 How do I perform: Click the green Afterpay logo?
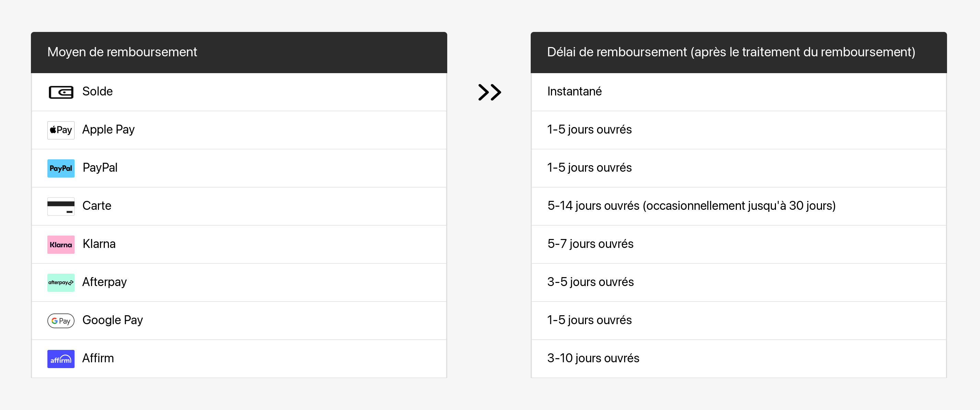pyautogui.click(x=61, y=283)
